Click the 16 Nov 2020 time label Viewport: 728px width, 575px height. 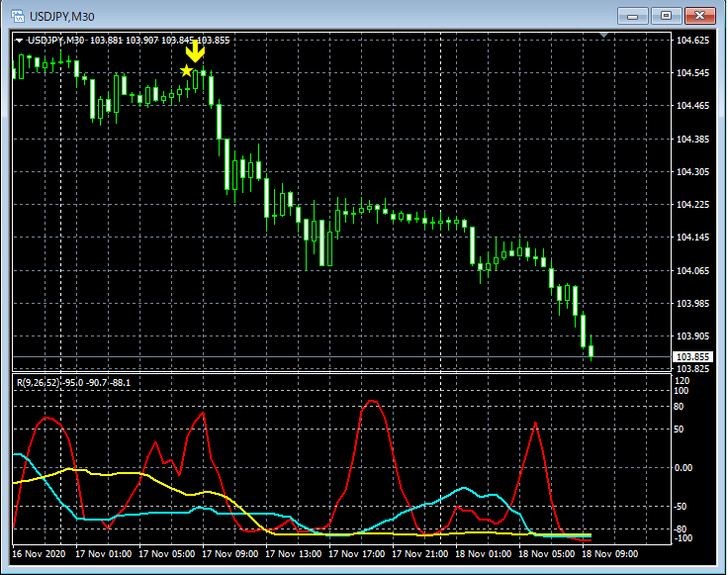(39, 553)
